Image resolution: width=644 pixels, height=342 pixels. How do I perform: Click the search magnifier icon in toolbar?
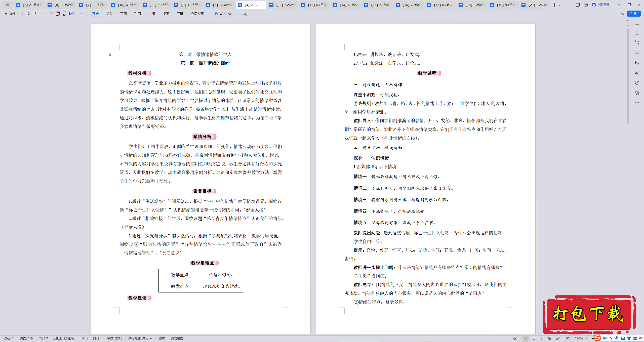click(x=245, y=14)
